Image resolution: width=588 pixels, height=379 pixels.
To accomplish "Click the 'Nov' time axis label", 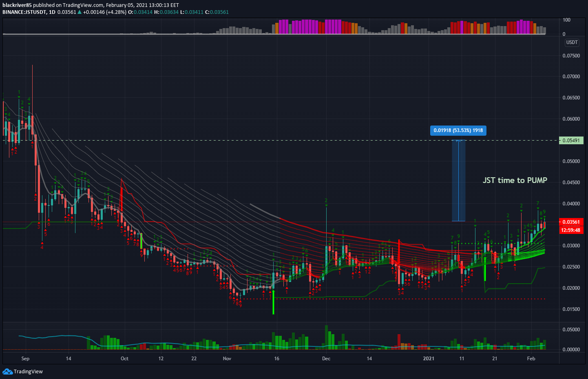I will (x=227, y=359).
